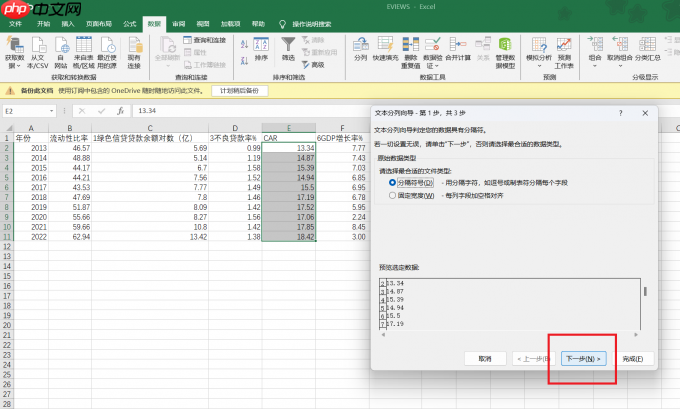The width and height of the screenshot is (680, 409).
Task: Click the formula bar showing 13.34
Action: tap(252, 111)
